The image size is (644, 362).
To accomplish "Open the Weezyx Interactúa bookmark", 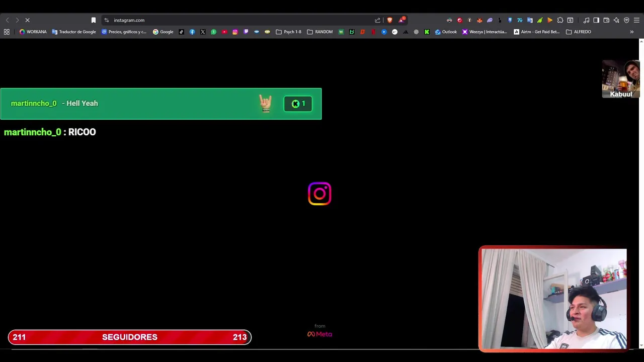I will coord(485,32).
